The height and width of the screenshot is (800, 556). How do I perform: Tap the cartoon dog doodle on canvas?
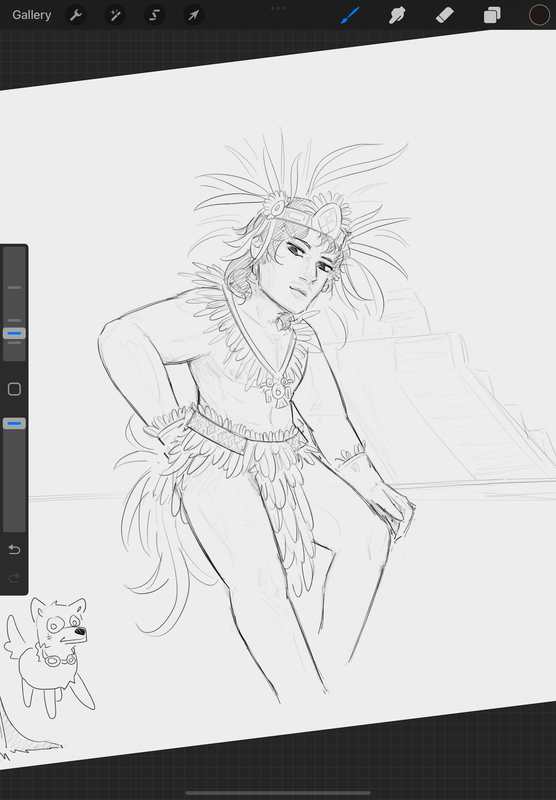[50, 657]
